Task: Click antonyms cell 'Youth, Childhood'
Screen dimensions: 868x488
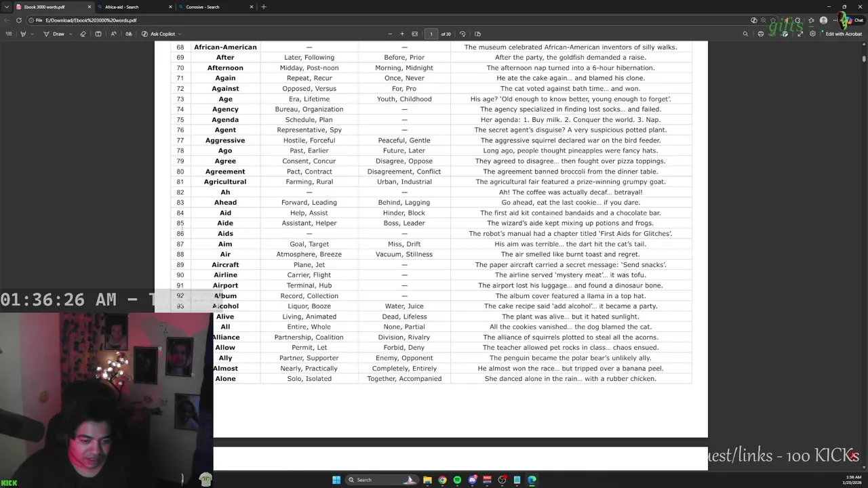Action: click(404, 99)
